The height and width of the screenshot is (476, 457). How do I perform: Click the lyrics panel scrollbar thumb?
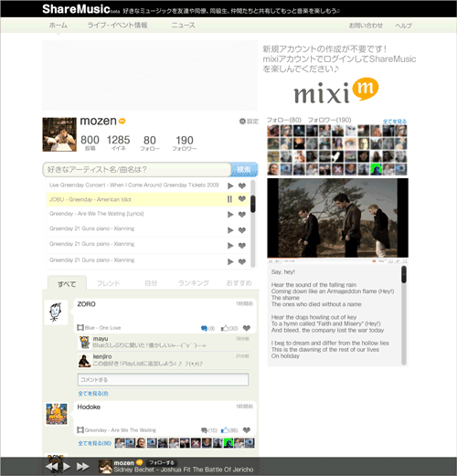[404, 274]
